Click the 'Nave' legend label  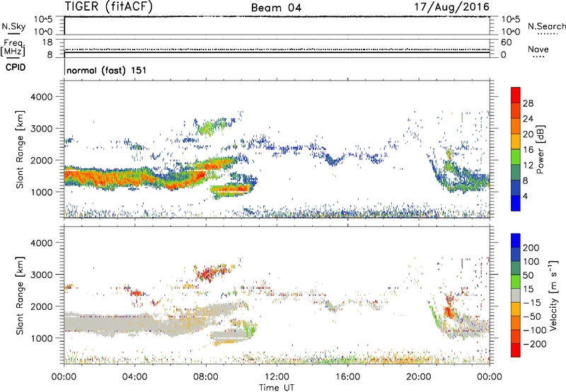538,50
